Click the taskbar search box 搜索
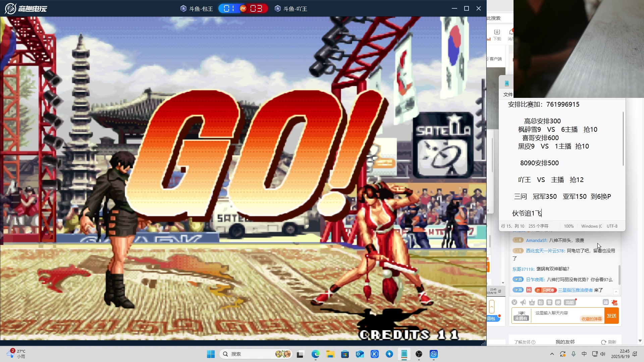Viewport: 644px width, 362px height. tap(256, 354)
